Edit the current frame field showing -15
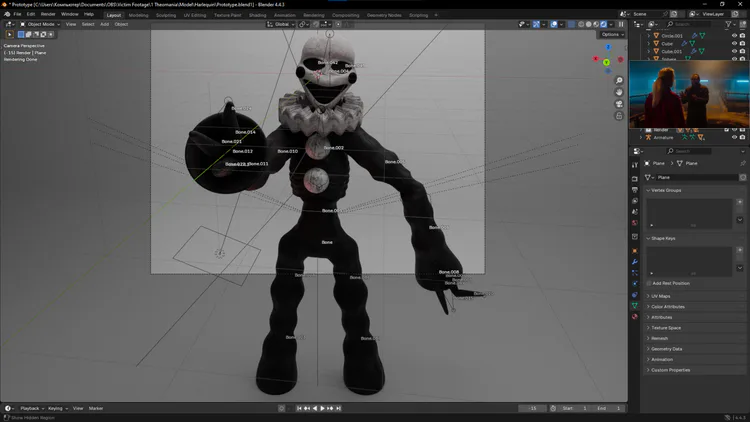Image resolution: width=750 pixels, height=422 pixels. [x=532, y=409]
